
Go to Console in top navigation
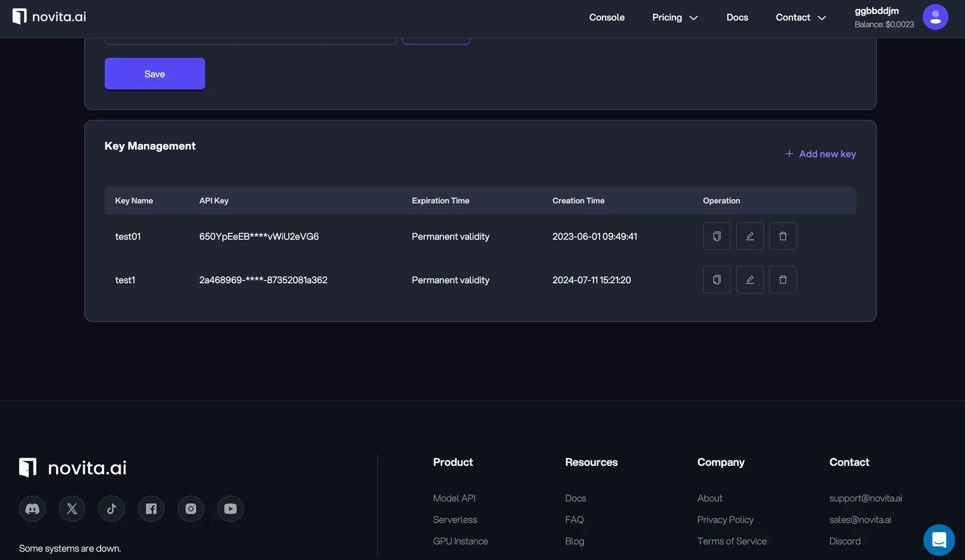(x=607, y=17)
